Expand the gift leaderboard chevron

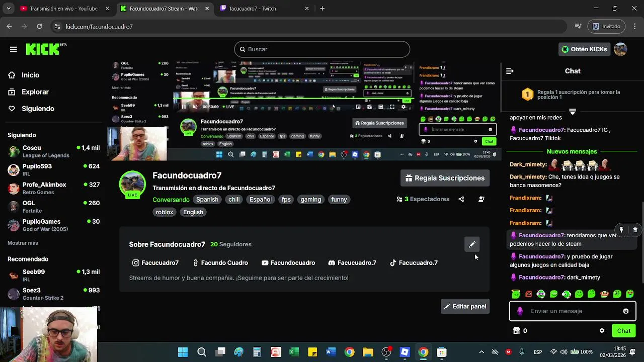click(572, 112)
